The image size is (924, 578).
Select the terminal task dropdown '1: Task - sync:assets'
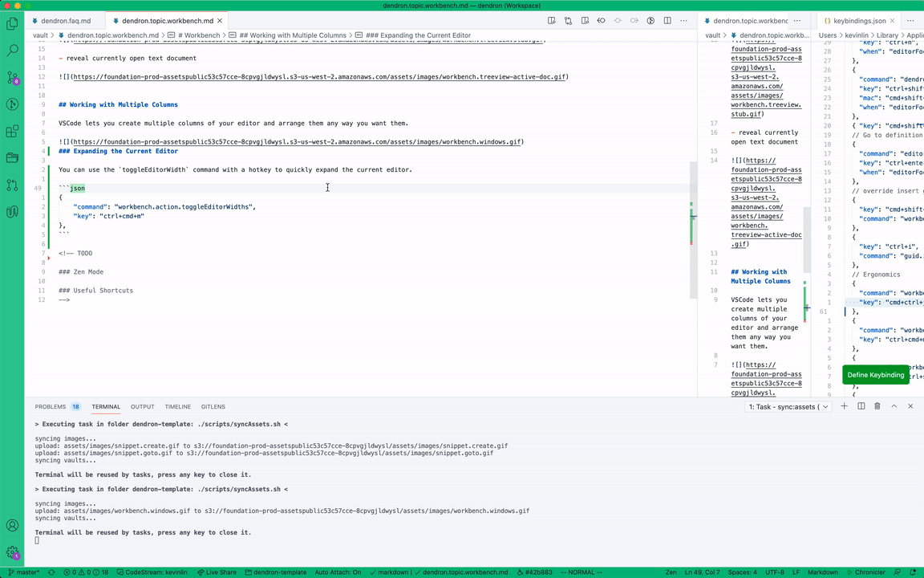[x=788, y=406]
